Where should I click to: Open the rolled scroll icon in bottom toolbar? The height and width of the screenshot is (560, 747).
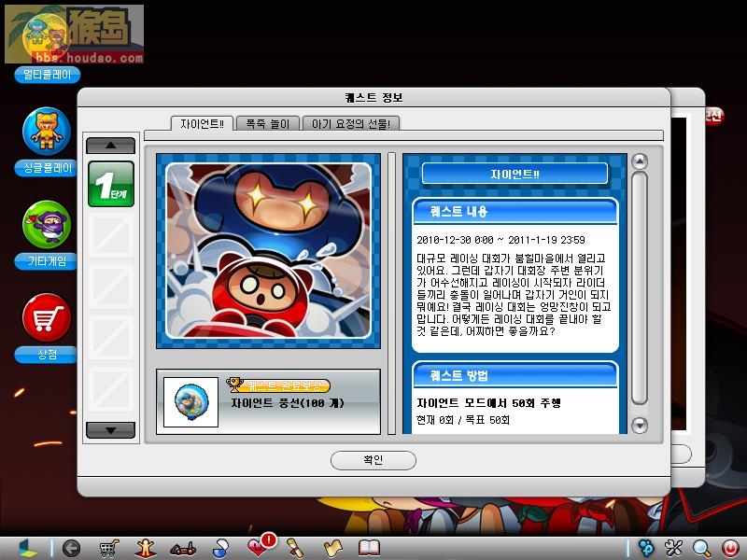click(x=295, y=549)
